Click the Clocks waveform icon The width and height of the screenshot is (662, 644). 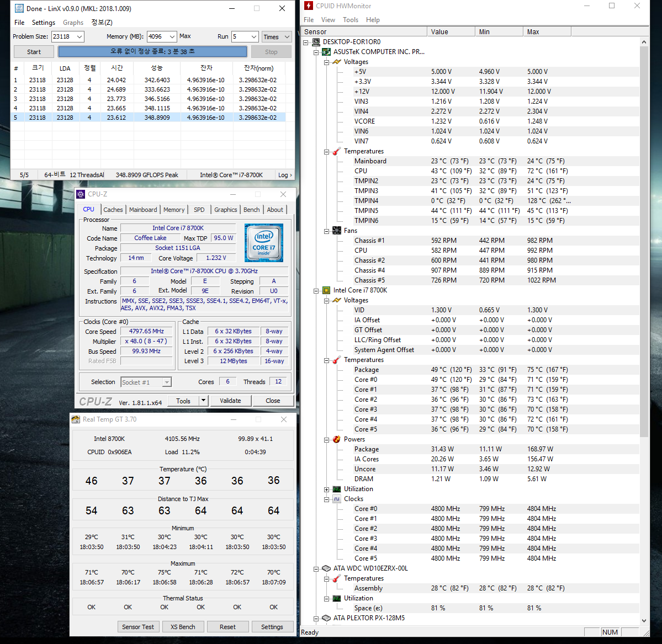click(337, 499)
